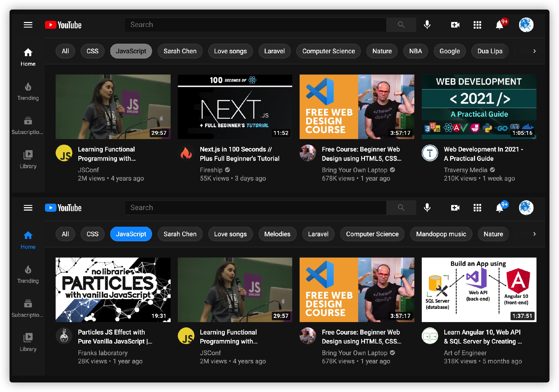Open Traversy Media channel avatar
The height and width of the screenshot is (392, 559).
(x=430, y=153)
